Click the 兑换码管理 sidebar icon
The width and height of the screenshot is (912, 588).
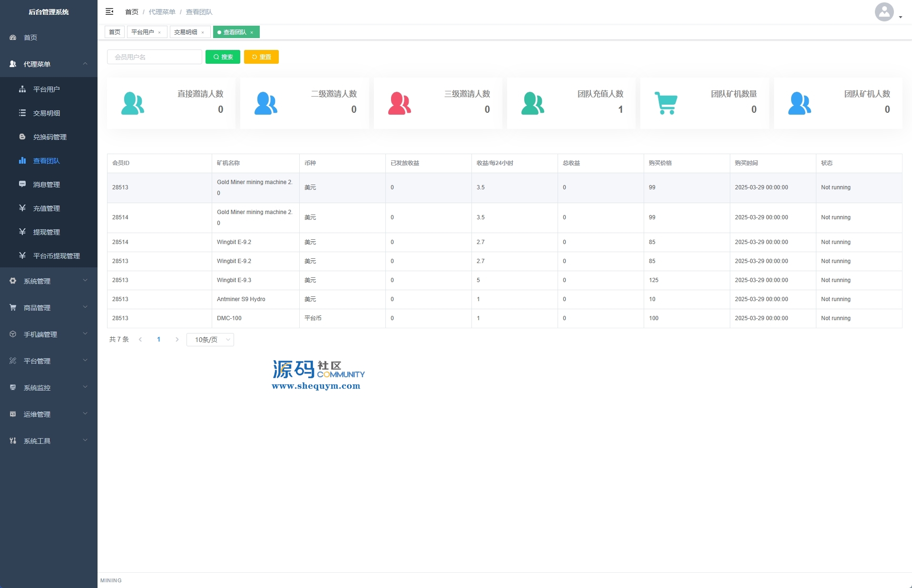coord(22,137)
